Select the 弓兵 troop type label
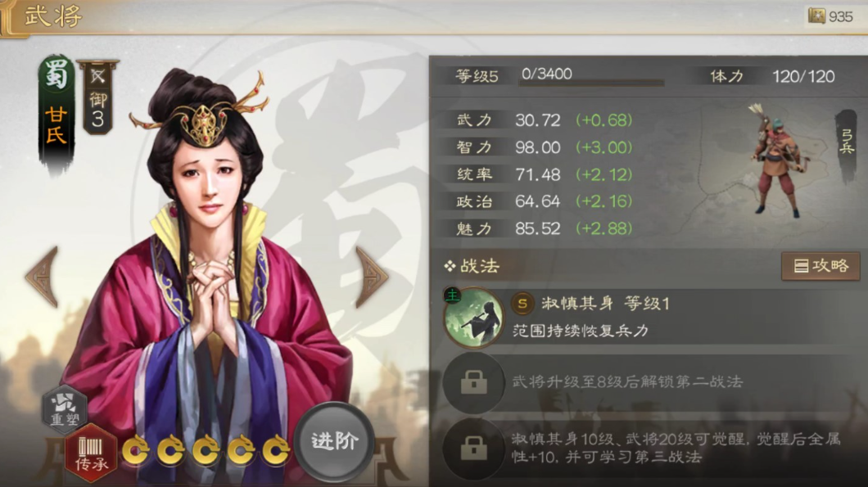The width and height of the screenshot is (868, 487). [847, 142]
